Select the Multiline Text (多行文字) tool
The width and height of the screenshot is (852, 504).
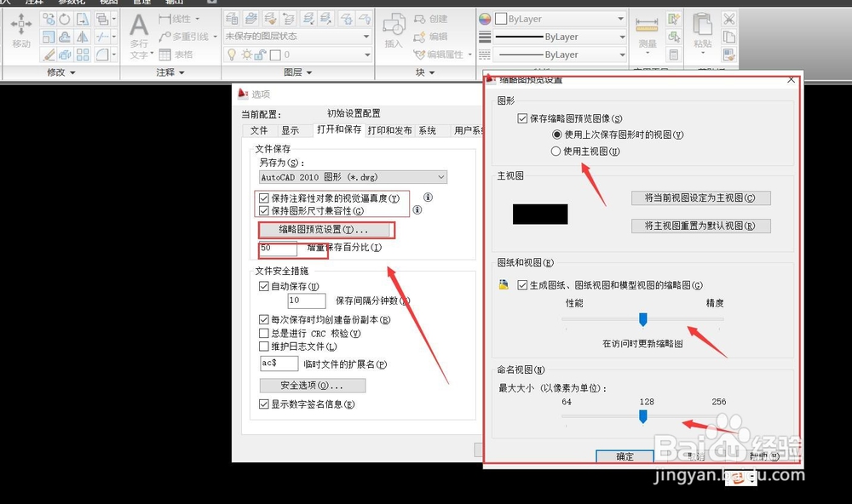coord(139,36)
